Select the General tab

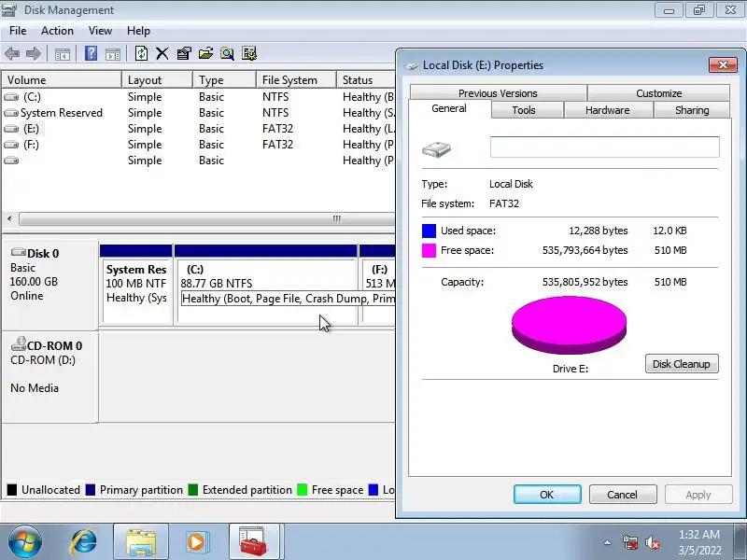click(x=449, y=108)
